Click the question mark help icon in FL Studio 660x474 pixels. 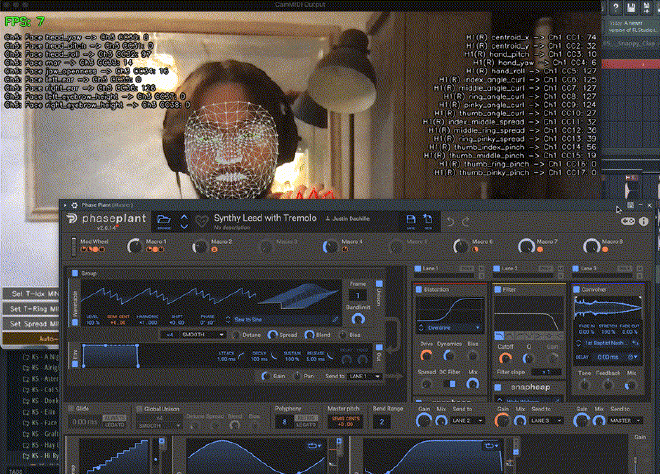(616, 7)
